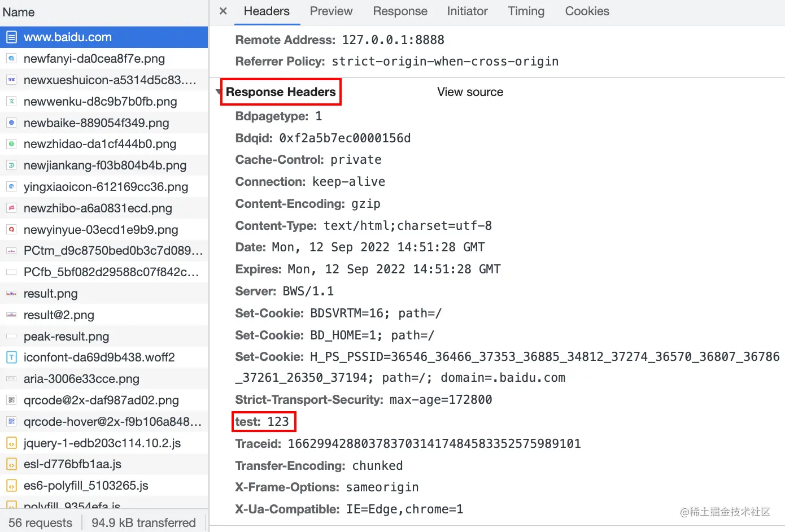785x532 pixels.
Task: Select the www.baidu.com request
Action: 104,37
